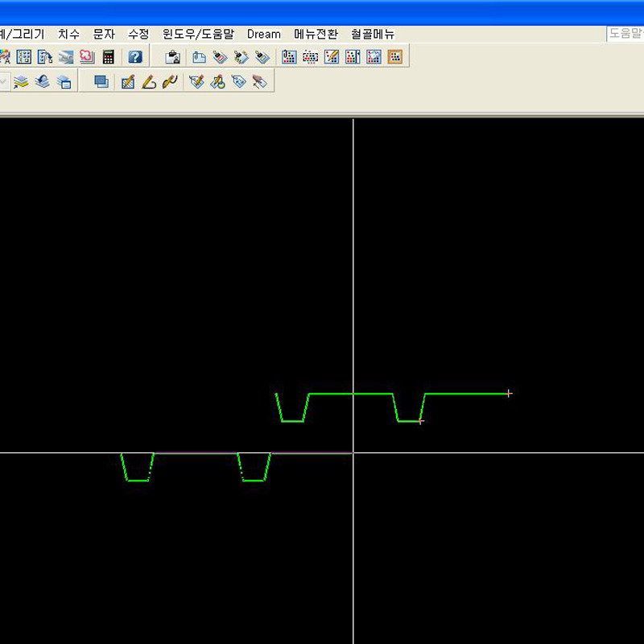Click the orange-framed block grid icon
The height and width of the screenshot is (644, 644).
(394, 57)
